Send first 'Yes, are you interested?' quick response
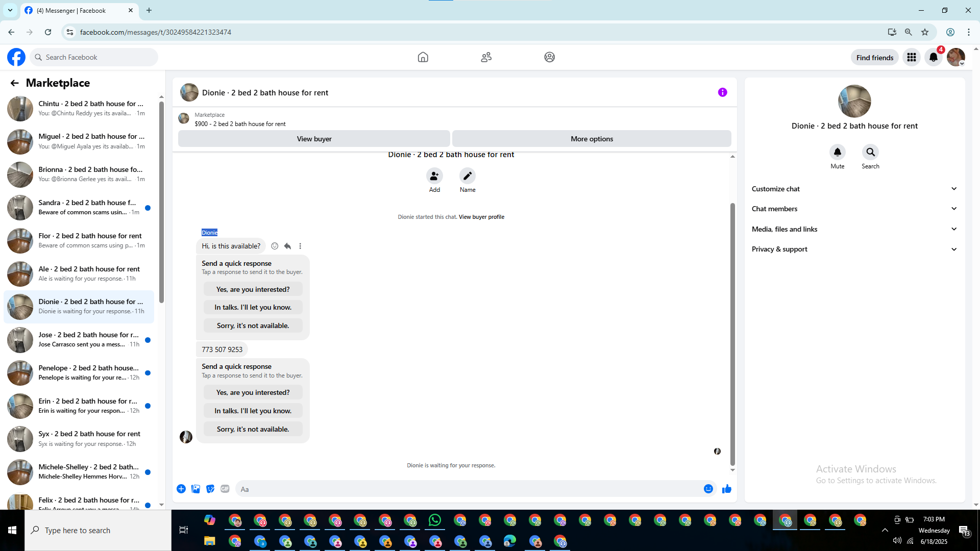This screenshot has width=980, height=551. (x=253, y=289)
